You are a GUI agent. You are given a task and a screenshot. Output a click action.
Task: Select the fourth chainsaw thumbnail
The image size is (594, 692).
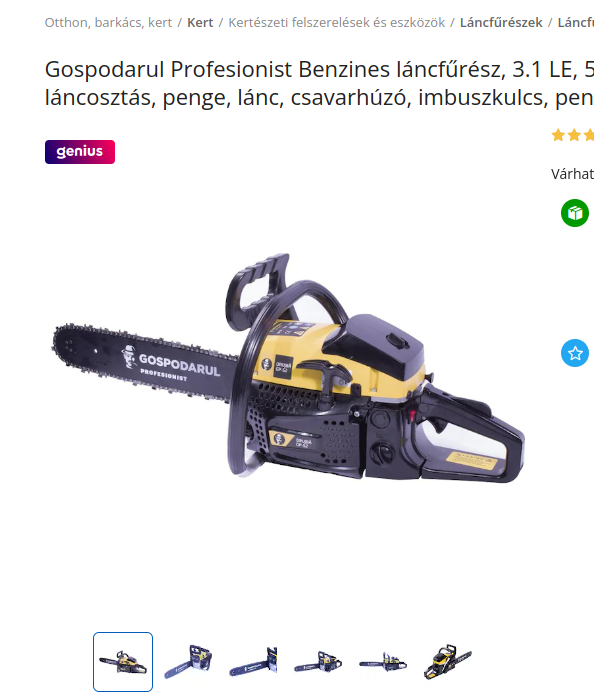click(x=318, y=662)
